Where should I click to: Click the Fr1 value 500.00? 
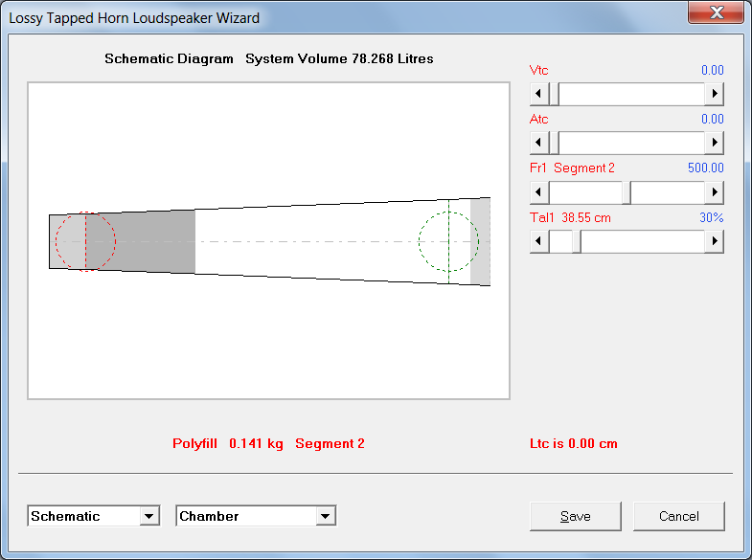[705, 168]
